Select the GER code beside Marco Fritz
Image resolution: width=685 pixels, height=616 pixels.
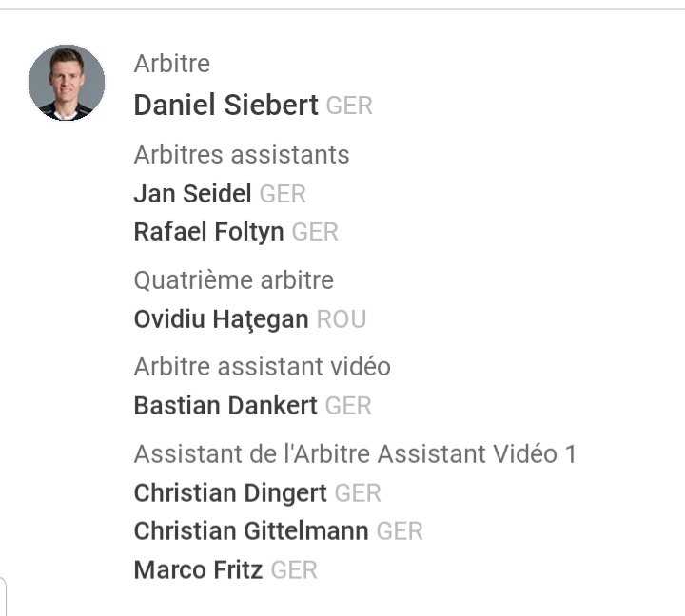point(294,570)
